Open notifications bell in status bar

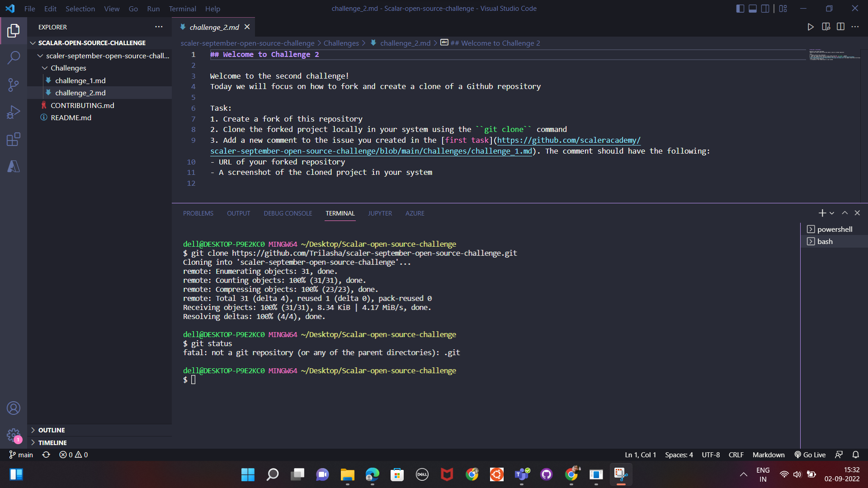tap(856, 455)
